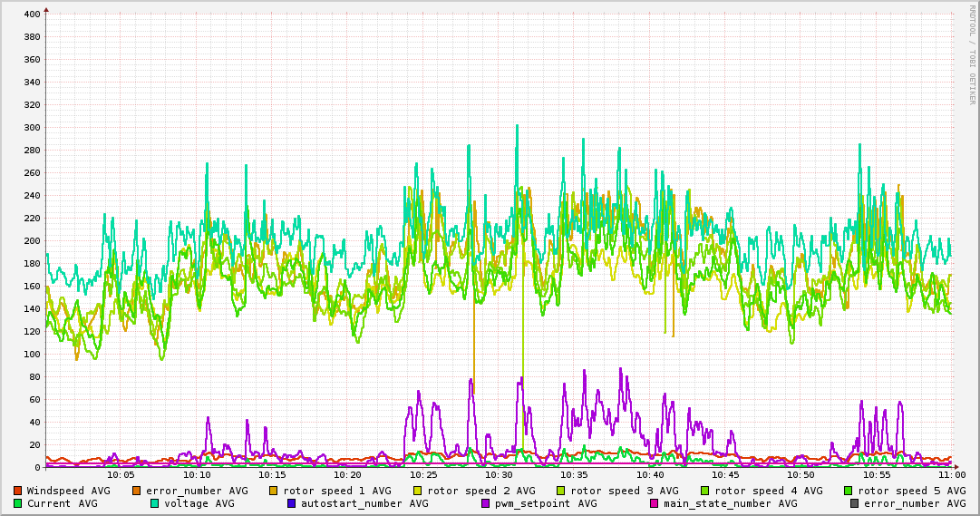Select the yellow rotor speed 2 AVG swatch

click(418, 491)
